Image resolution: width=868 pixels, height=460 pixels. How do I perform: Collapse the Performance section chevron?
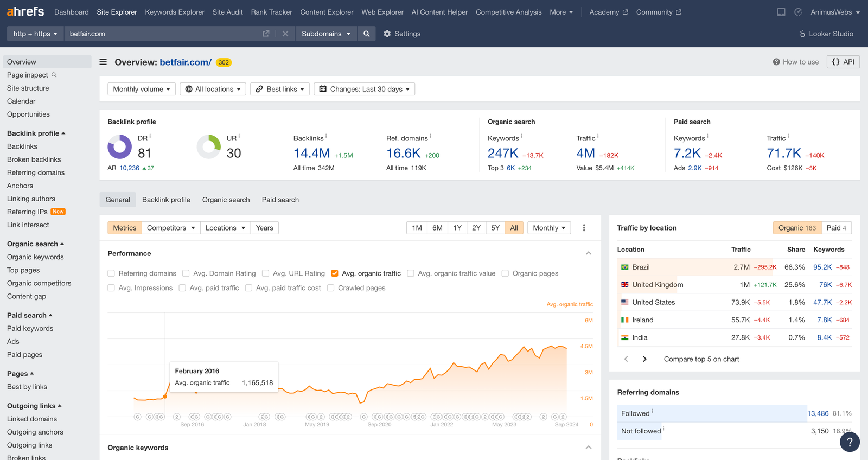[589, 253]
